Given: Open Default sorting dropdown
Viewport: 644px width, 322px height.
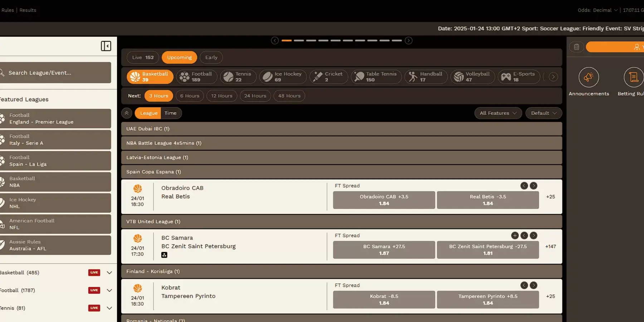Looking at the screenshot, I should pos(543,113).
